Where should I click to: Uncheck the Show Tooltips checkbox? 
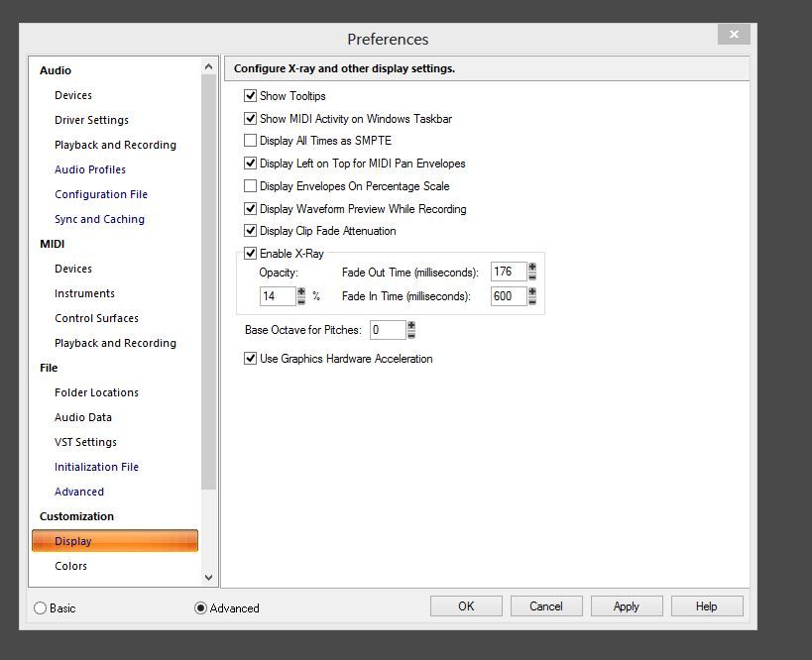point(250,96)
